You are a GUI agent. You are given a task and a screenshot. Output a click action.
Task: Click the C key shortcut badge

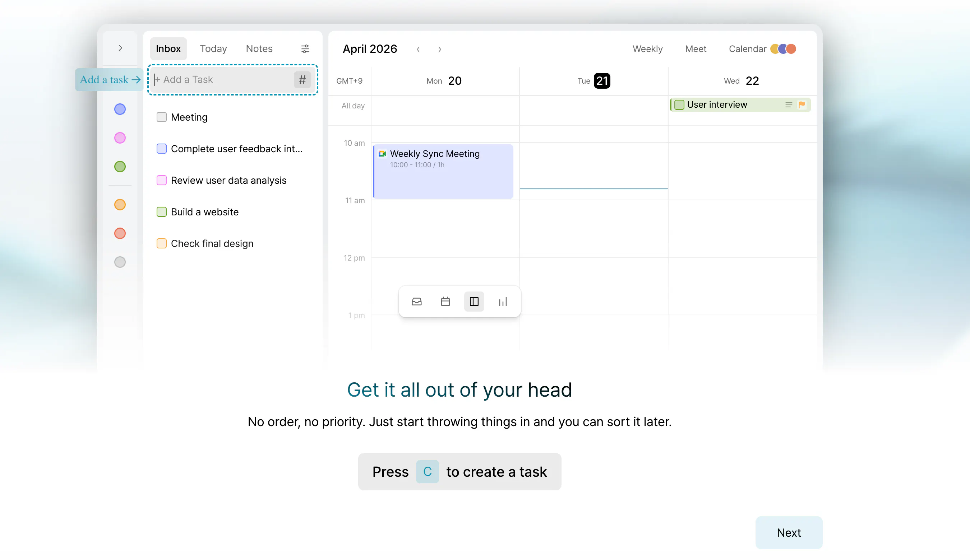[x=427, y=472]
